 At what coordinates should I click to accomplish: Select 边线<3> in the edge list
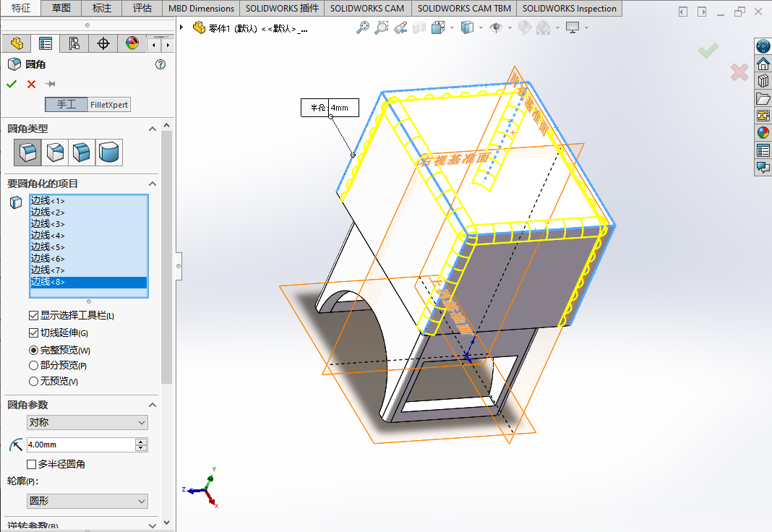point(48,224)
